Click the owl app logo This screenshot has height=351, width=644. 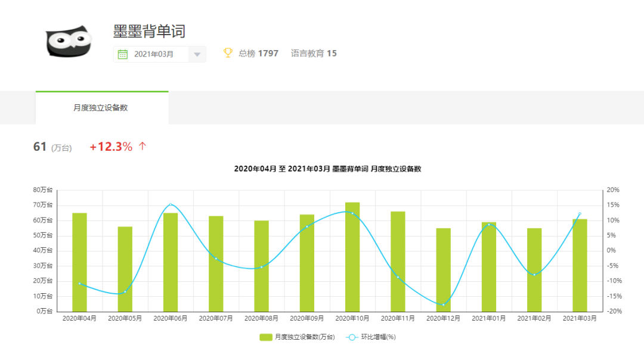(69, 42)
